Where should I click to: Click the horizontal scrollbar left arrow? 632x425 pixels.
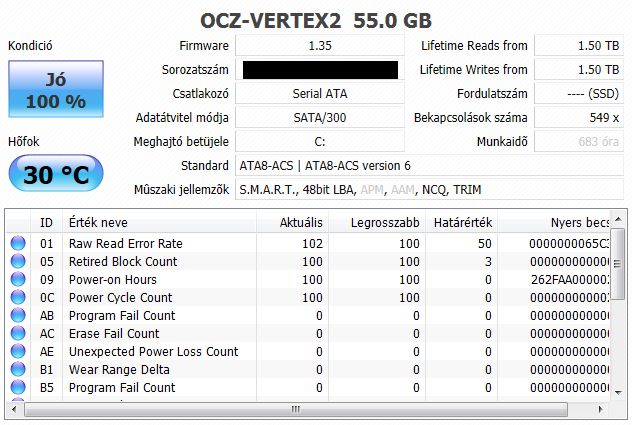click(13, 410)
